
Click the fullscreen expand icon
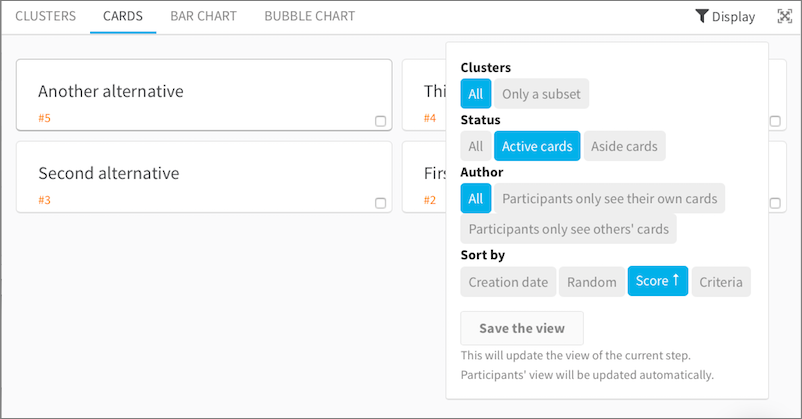click(x=785, y=16)
